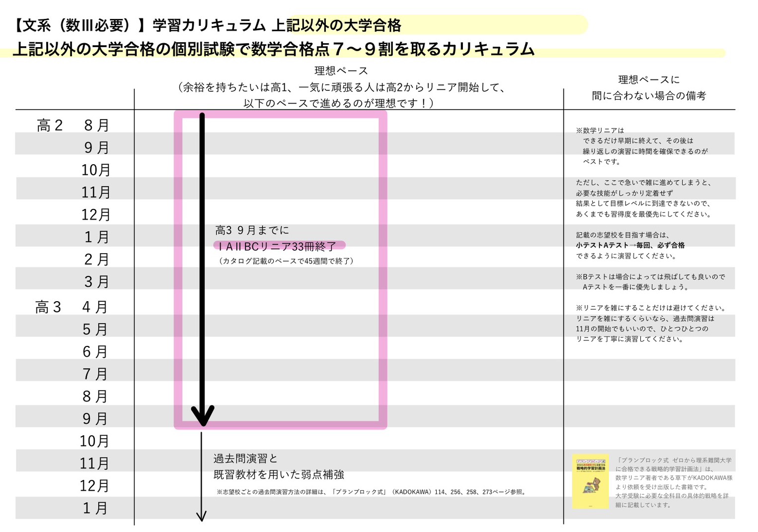This screenshot has height=532, width=758.
Task: Click the 高3 grade label beside 4月
Action: (x=48, y=307)
